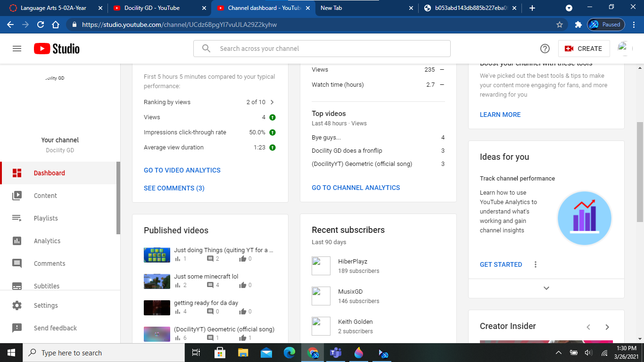
Task: Open Settings gear in the sidebar
Action: tap(46, 305)
